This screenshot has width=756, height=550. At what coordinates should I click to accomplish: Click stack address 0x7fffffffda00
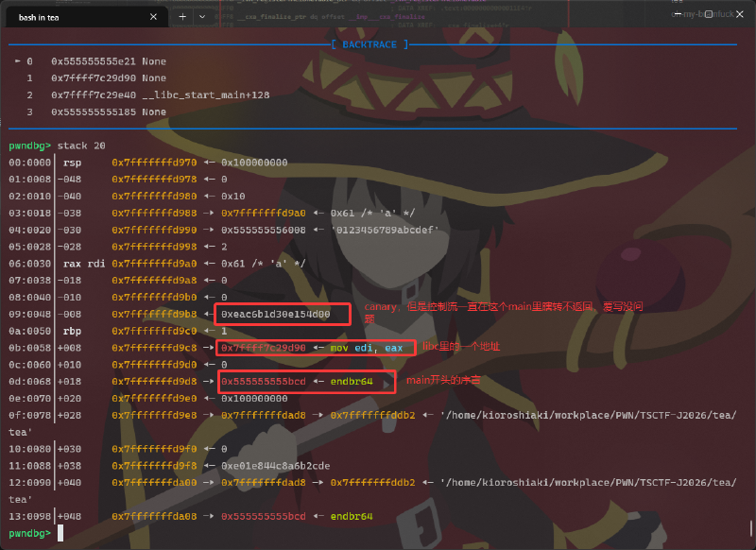pos(154,483)
